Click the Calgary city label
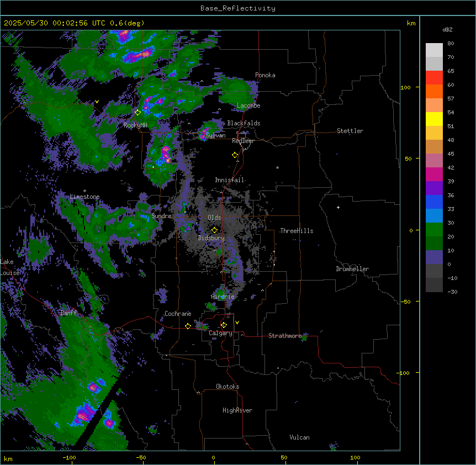The height and width of the screenshot is (465, 476). coord(220,333)
